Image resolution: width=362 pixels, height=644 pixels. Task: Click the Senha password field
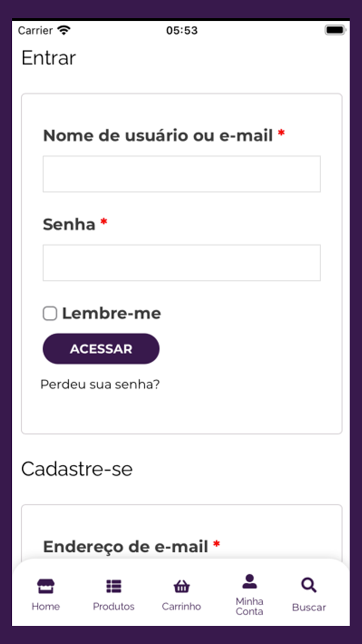182,262
